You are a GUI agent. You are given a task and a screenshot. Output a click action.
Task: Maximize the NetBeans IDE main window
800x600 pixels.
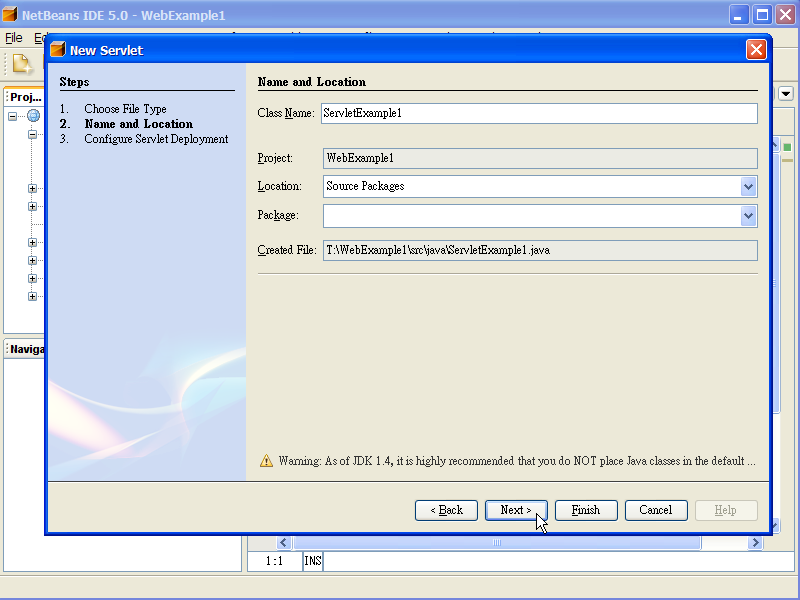(762, 15)
